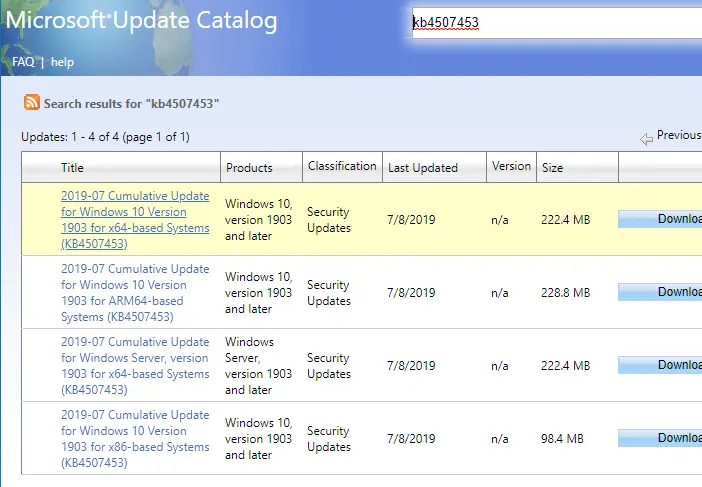The image size is (702, 487).
Task: Click the Security Updates cell in ARM64 row
Action: 329,293
